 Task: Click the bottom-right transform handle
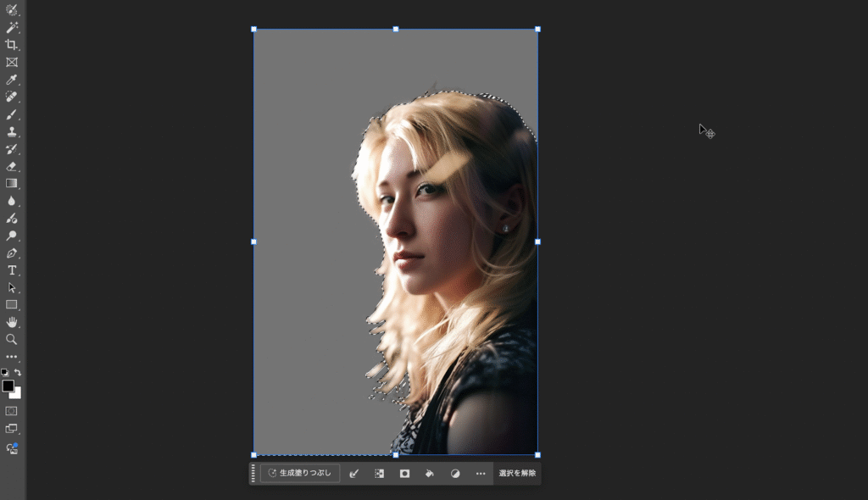pyautogui.click(x=537, y=455)
